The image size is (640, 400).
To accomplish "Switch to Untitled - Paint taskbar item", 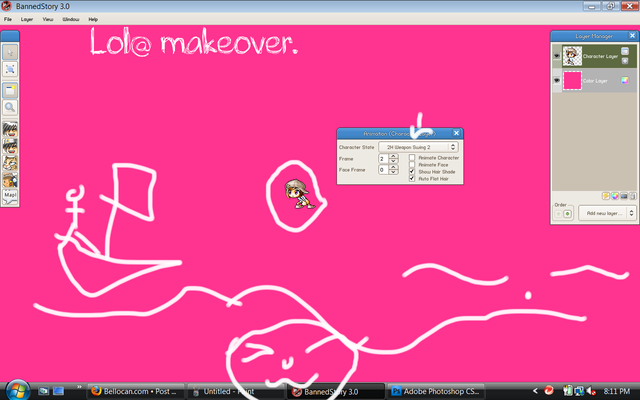I will pyautogui.click(x=236, y=391).
